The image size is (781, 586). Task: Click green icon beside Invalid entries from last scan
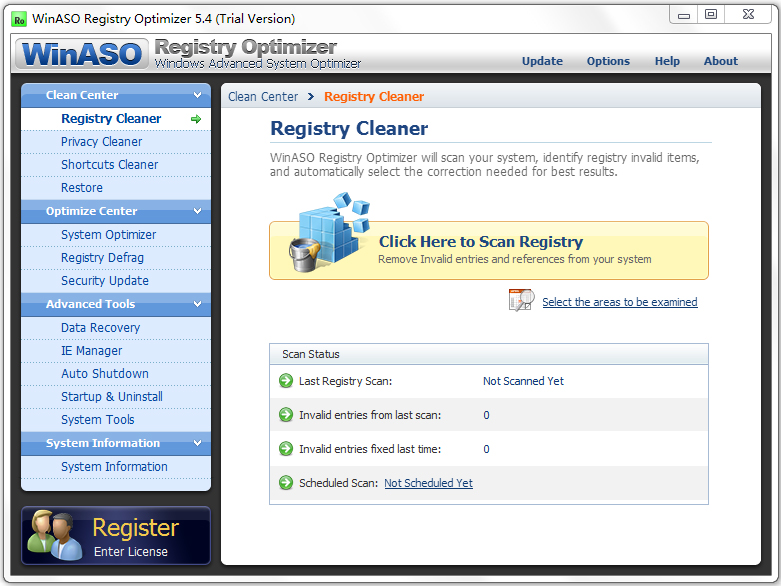point(286,415)
